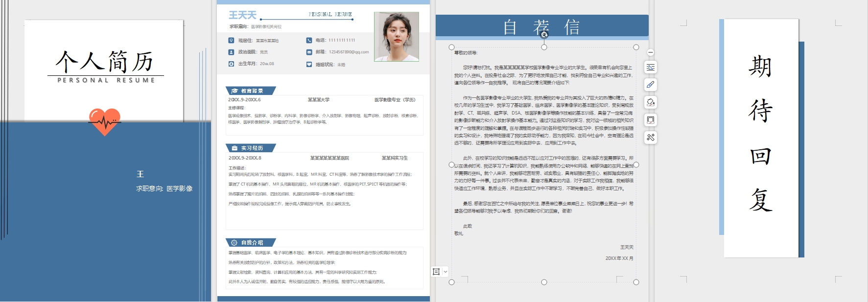The image size is (868, 302).
Task: Collapse the floating toolbar with minus button
Action: click(x=651, y=52)
